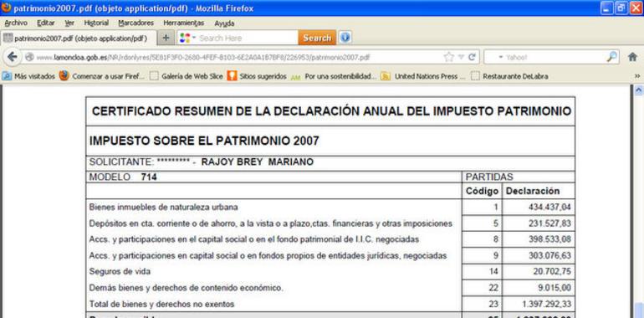The height and width of the screenshot is (318, 644).
Task: Click the magnifier in the Yahoo search box
Action: [x=611, y=57]
